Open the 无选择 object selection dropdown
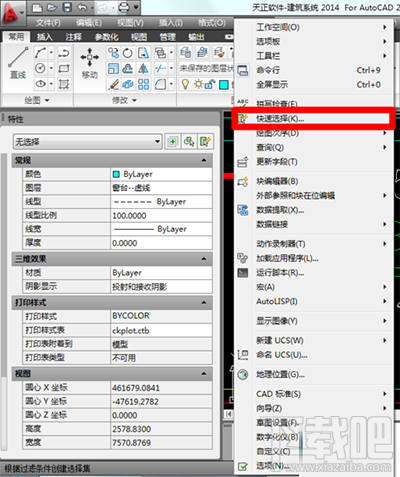 (88, 142)
